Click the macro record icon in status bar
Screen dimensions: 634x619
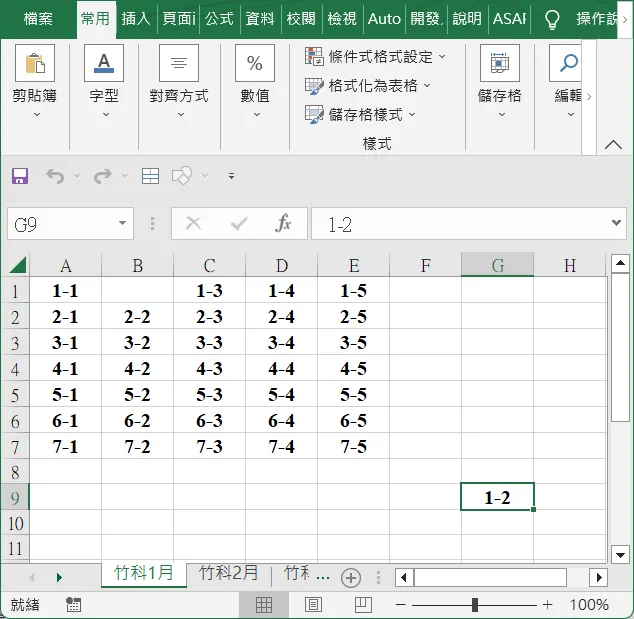[73, 604]
